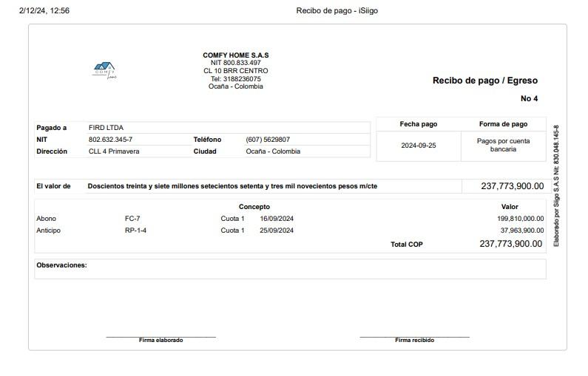Click the address line CL 10 BRR CENTRO
This screenshot has height=376, width=588.
point(235,71)
